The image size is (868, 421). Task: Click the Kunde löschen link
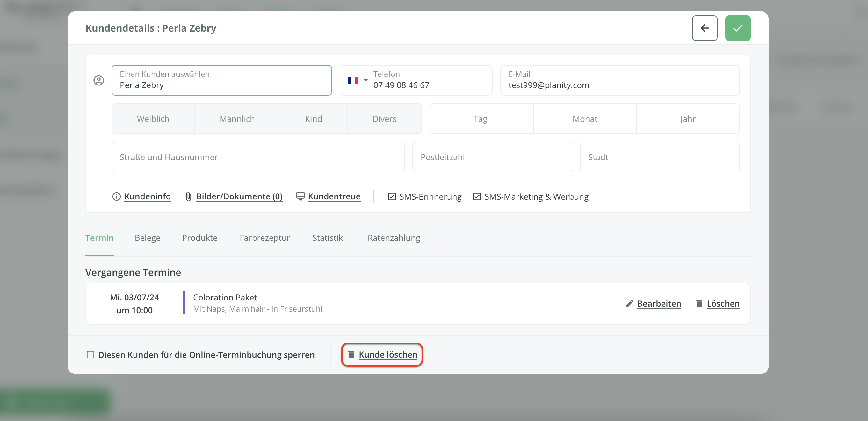coord(388,355)
